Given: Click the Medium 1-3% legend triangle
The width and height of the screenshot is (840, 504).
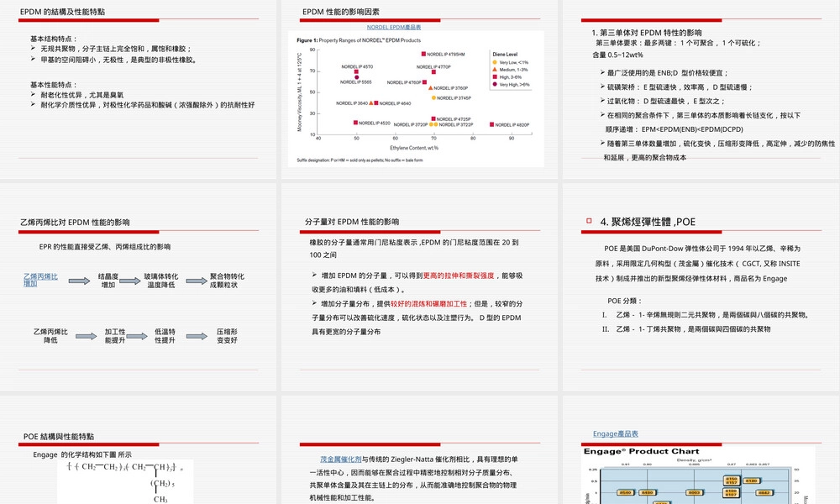Looking at the screenshot, I should 495,70.
